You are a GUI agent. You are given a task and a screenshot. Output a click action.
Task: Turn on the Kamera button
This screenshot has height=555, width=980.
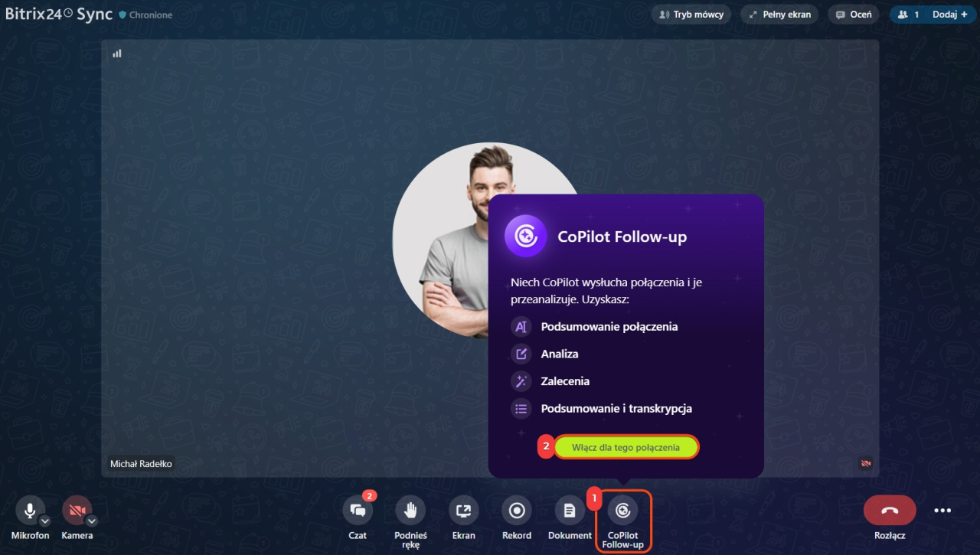(77, 511)
